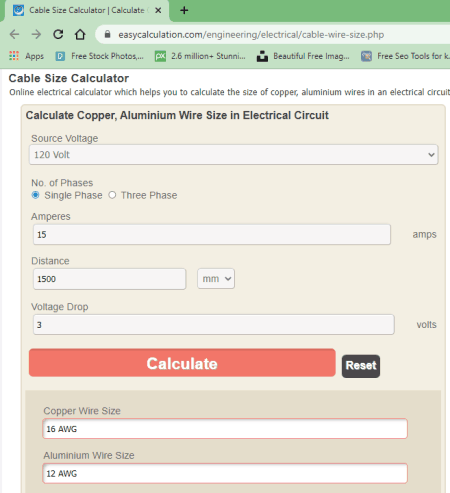Close the Cable Size Calculator tab
The width and height of the screenshot is (450, 493).
pos(158,10)
